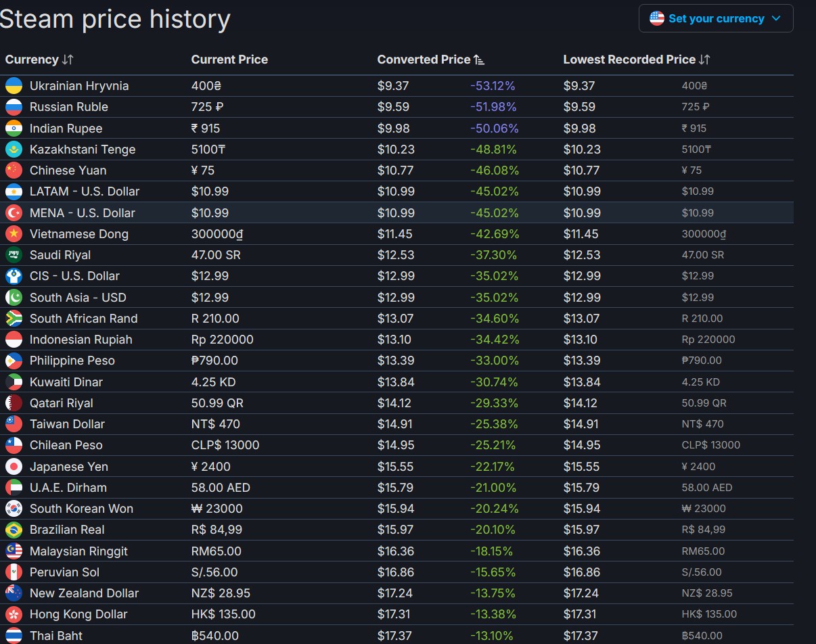The height and width of the screenshot is (644, 816).
Task: Click the Kuwaiti Dinar flag icon
Action: pyautogui.click(x=14, y=382)
